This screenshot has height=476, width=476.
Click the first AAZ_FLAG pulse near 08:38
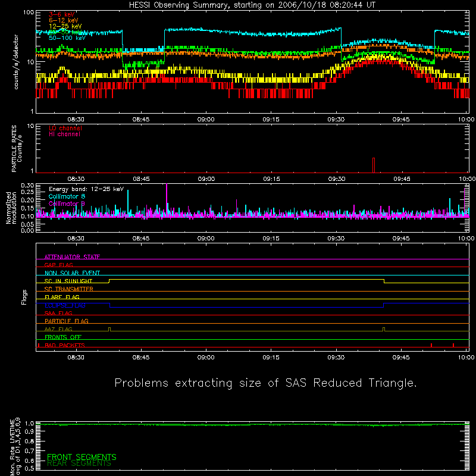tap(109, 330)
